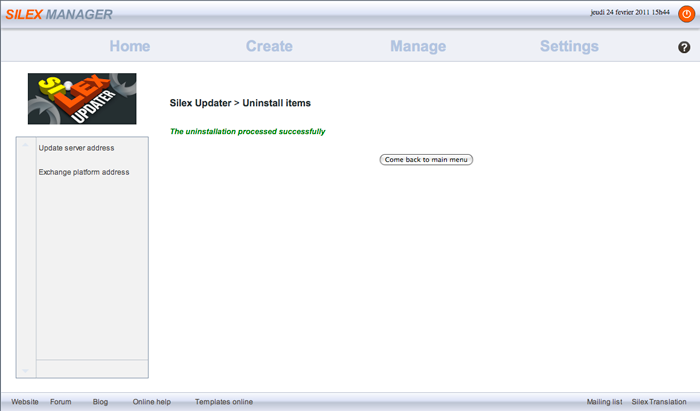Open the Blog footer link

pos(100,402)
